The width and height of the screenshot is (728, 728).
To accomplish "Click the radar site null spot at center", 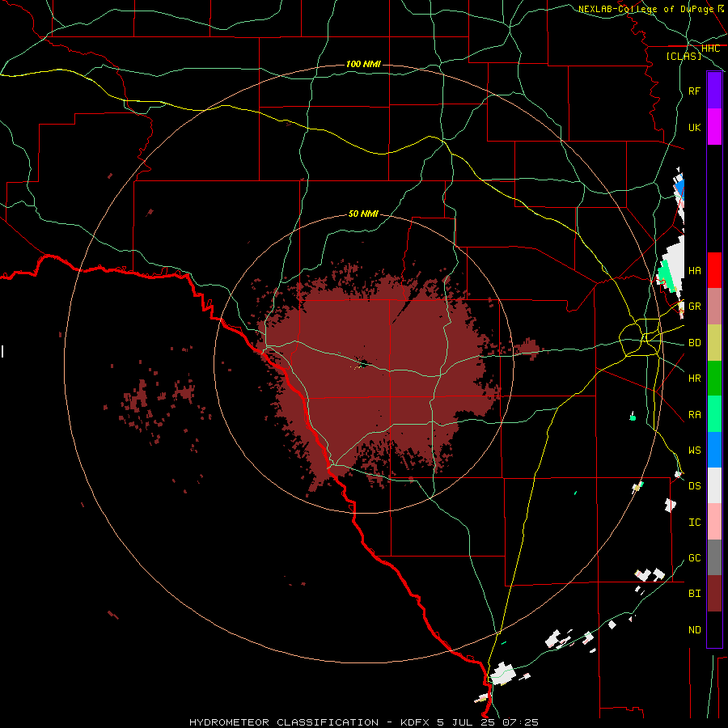I will 362,364.
